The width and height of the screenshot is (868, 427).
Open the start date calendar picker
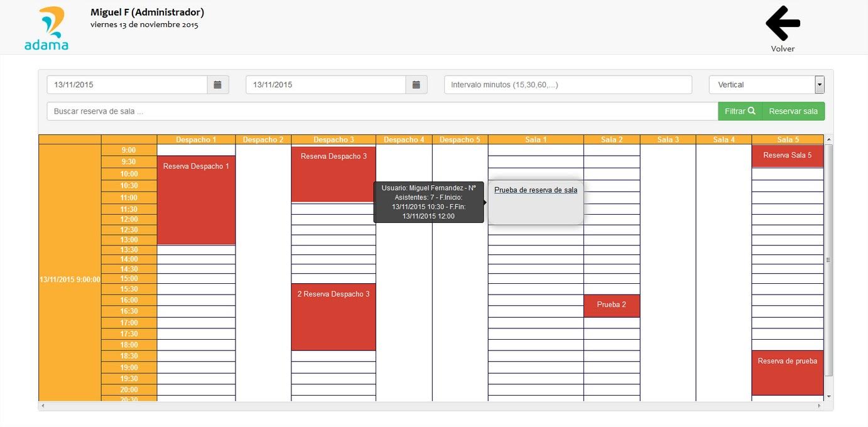pos(218,85)
